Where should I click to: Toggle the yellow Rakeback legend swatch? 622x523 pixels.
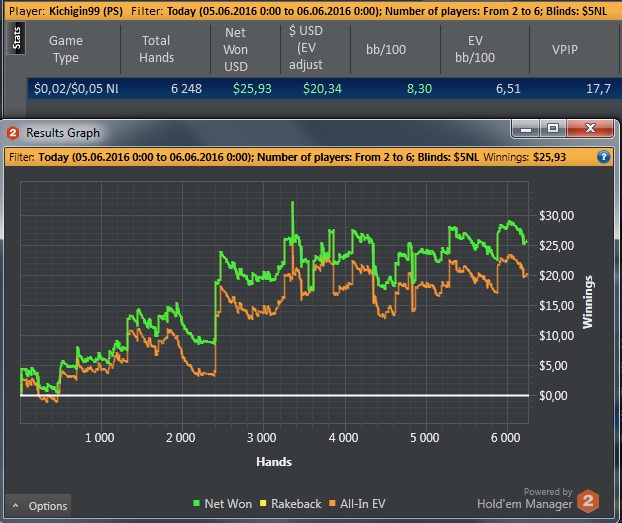click(263, 504)
